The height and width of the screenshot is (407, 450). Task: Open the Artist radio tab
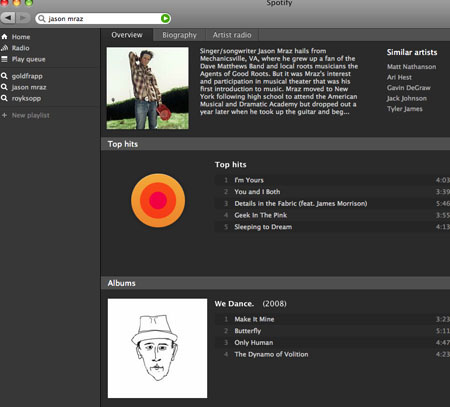[x=232, y=35]
